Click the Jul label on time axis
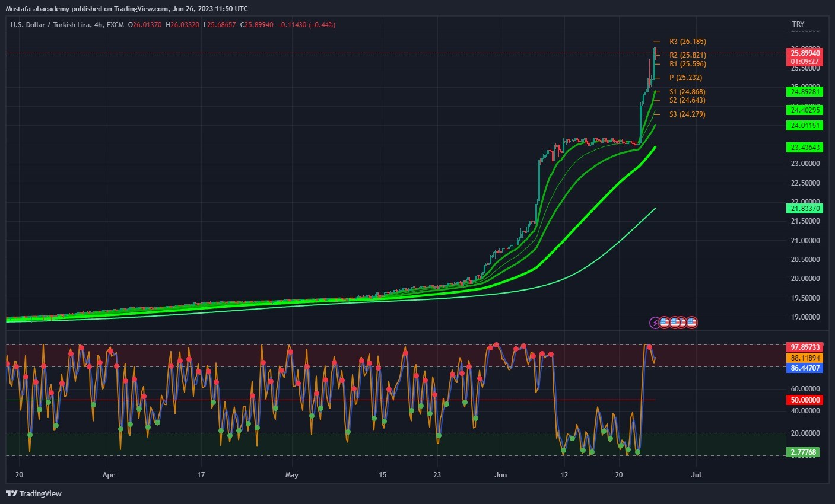The height and width of the screenshot is (504, 835). point(696,475)
